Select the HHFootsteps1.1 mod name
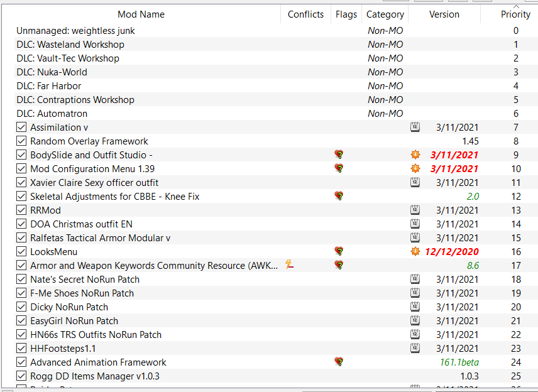 click(x=63, y=349)
